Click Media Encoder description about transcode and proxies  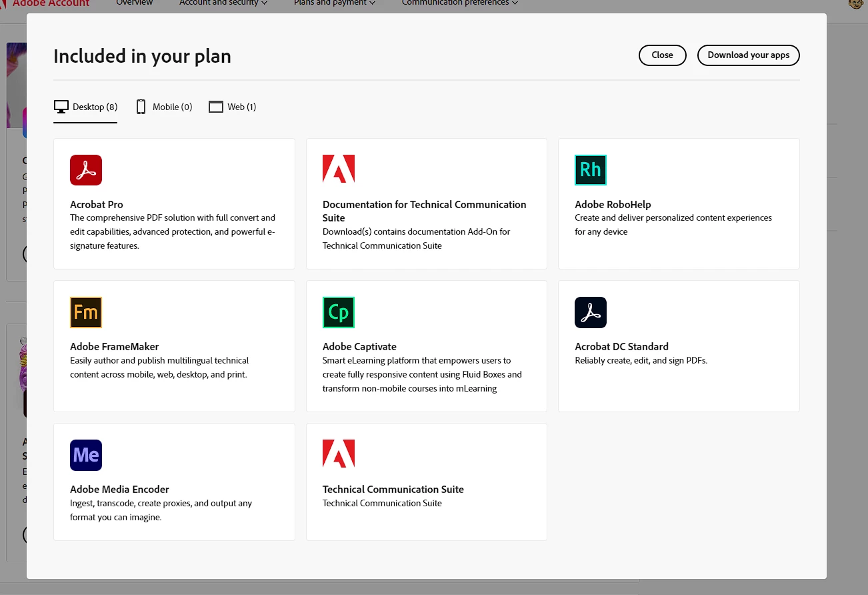pos(161,510)
